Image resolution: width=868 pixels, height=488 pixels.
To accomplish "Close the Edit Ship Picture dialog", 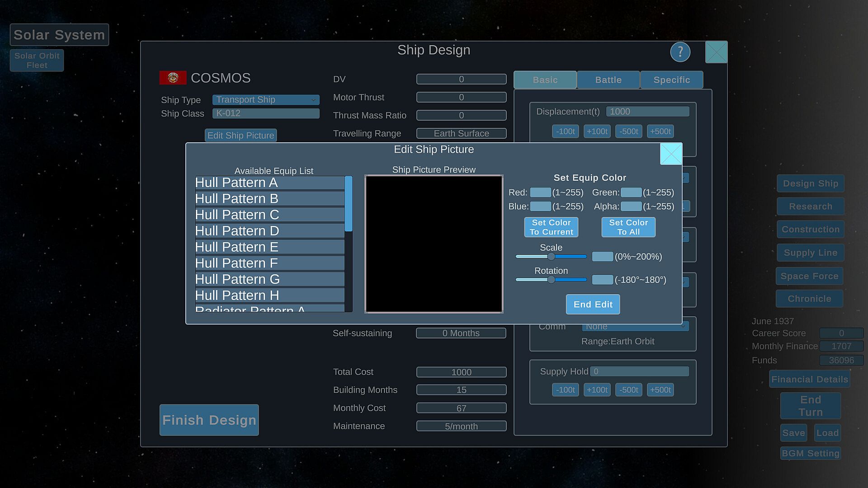I will point(671,154).
